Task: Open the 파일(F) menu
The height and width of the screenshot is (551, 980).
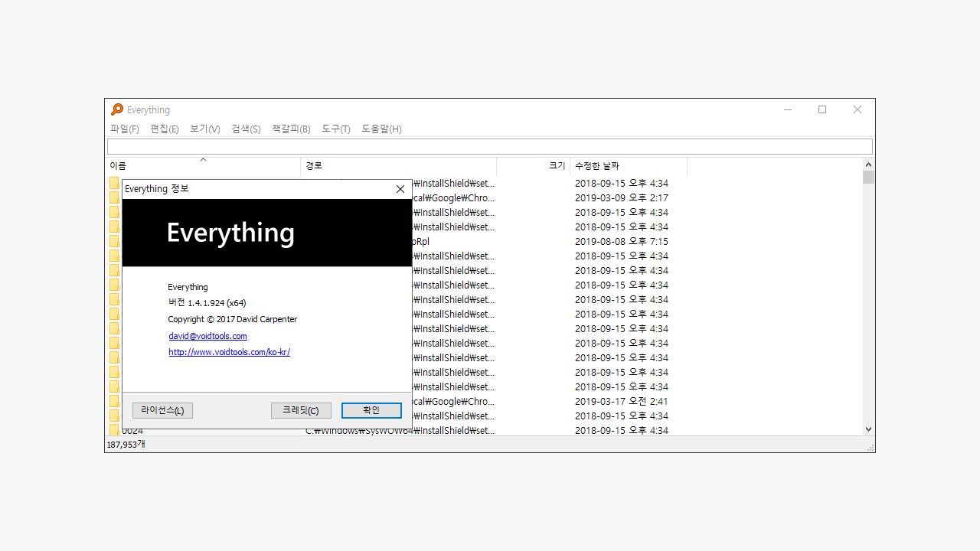Action: coord(125,129)
